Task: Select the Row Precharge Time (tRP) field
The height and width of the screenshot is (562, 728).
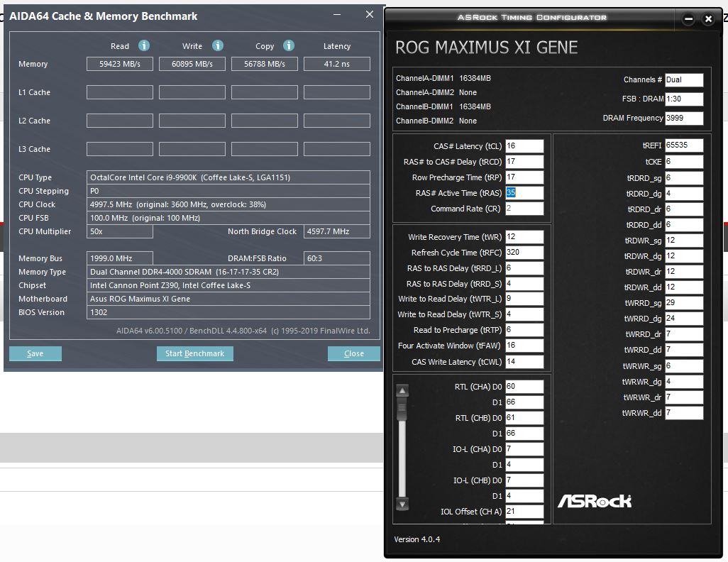Action: 524,177
